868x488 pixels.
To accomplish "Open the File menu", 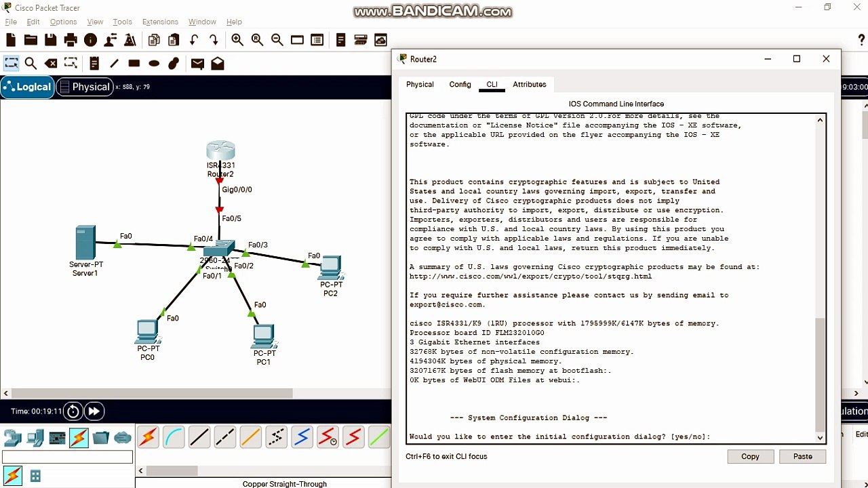I will (x=11, y=22).
